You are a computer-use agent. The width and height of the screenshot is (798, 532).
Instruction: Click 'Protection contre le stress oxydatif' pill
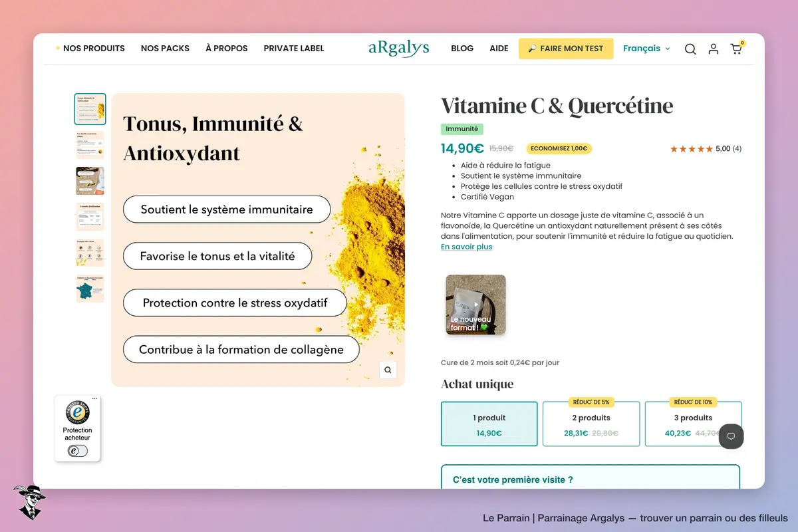point(235,303)
